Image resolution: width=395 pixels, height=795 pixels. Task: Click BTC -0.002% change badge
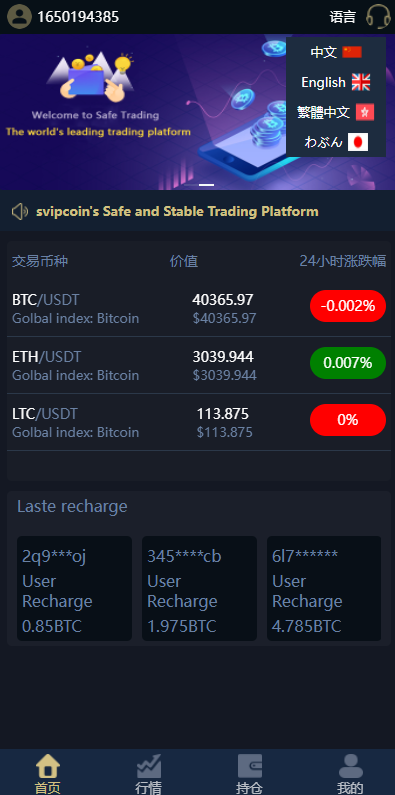(348, 306)
